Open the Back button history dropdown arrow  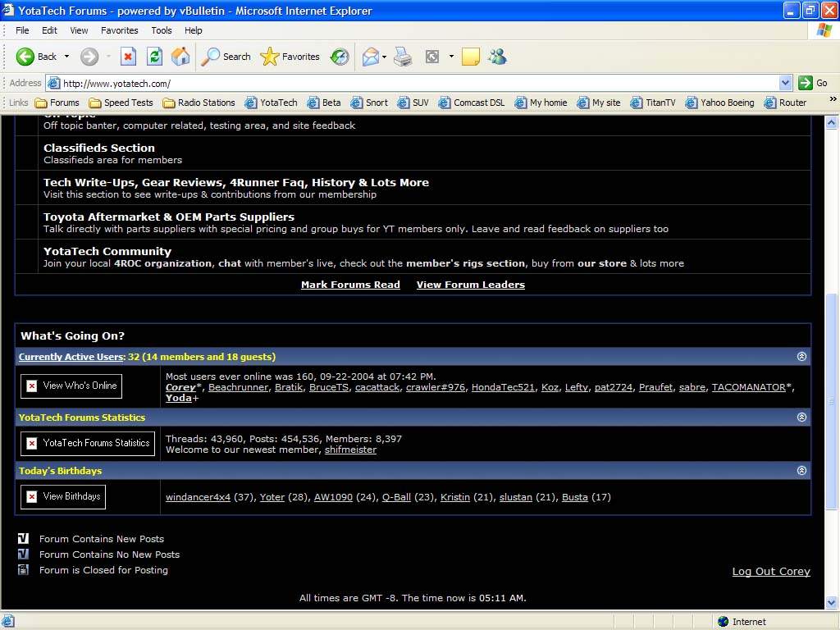coord(67,57)
